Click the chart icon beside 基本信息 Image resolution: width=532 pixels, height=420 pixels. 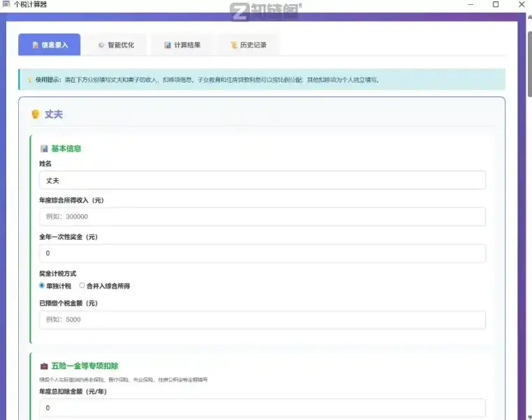44,148
